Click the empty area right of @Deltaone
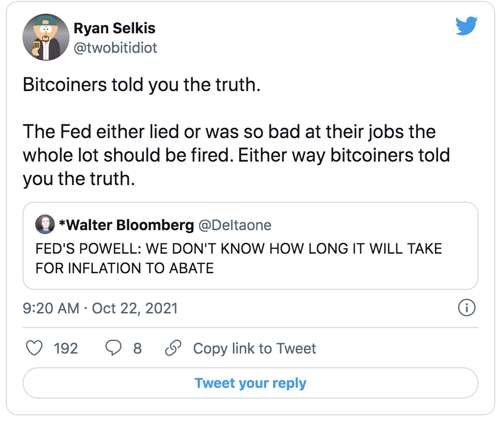The image size is (504, 428). [372, 225]
